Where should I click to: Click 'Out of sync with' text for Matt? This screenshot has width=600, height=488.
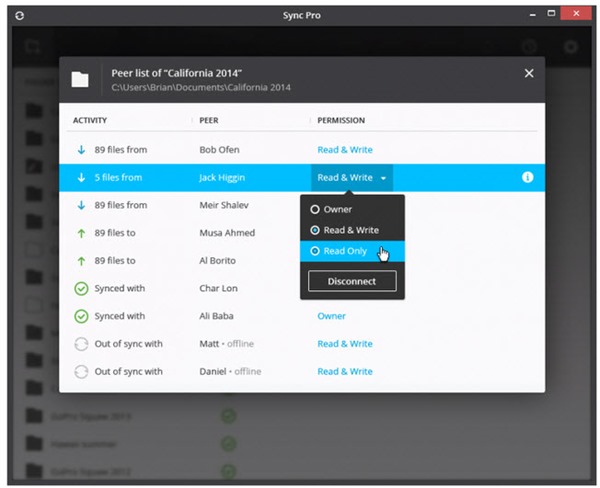tap(129, 344)
